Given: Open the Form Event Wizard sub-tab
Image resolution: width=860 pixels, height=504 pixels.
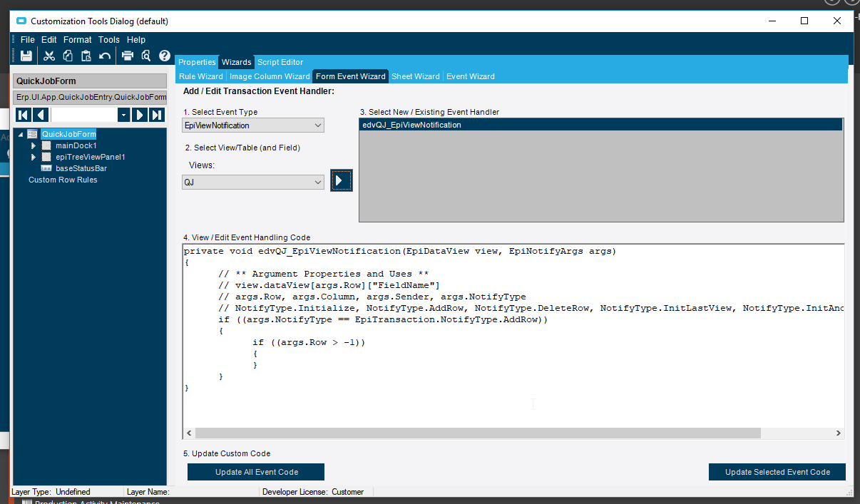Looking at the screenshot, I should 350,76.
